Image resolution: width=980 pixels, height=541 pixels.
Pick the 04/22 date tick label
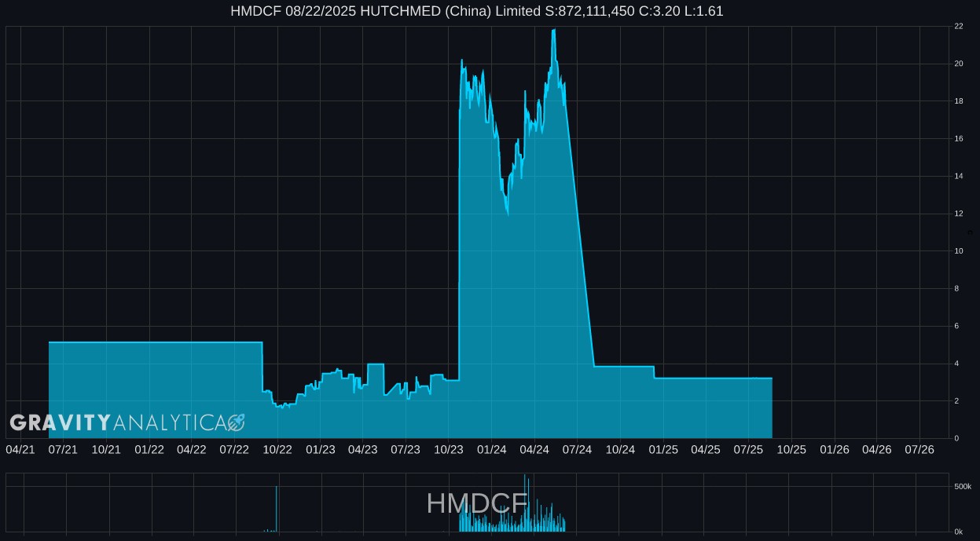point(192,449)
